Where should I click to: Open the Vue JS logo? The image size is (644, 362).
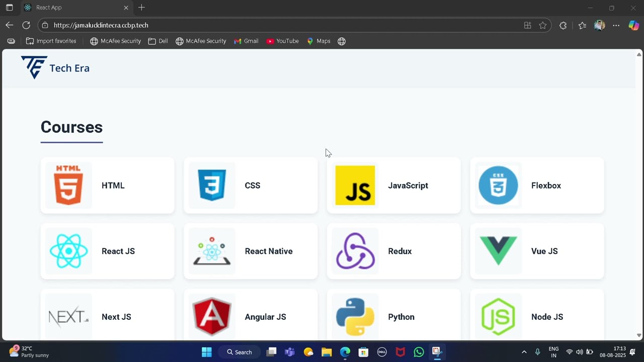[x=498, y=251]
